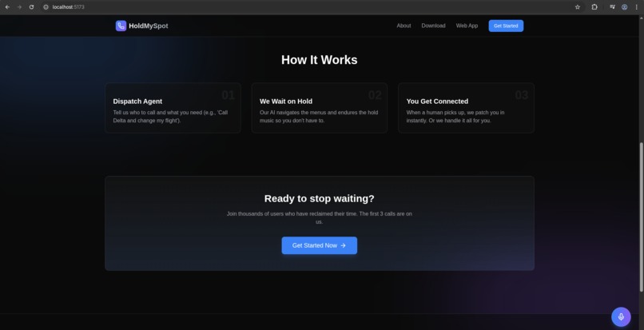The image size is (644, 330).
Task: Click the How It Works heading
Action: click(319, 60)
